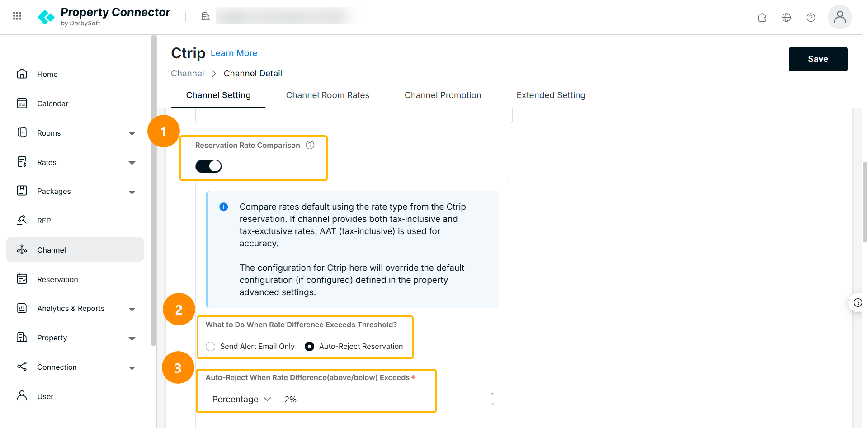868x428 pixels.
Task: Click the What to Do When Rate Difference question
Action: tap(301, 325)
